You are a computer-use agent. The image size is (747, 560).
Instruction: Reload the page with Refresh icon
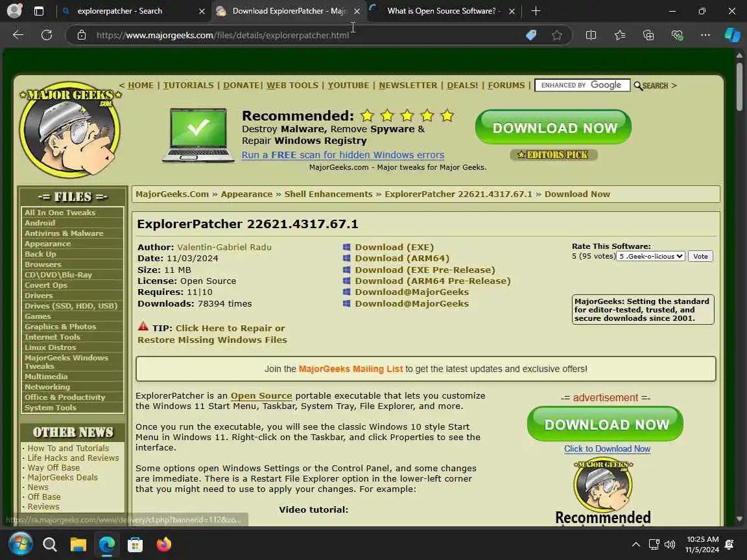point(47,35)
